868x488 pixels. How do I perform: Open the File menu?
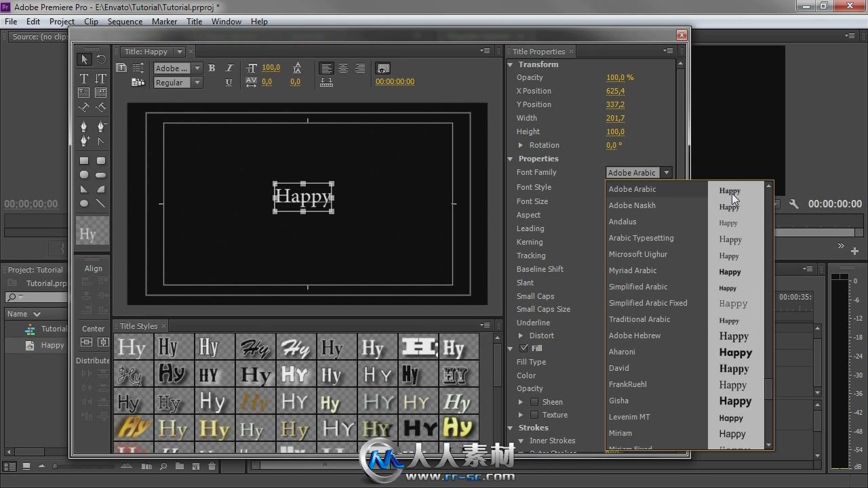pyautogui.click(x=11, y=22)
